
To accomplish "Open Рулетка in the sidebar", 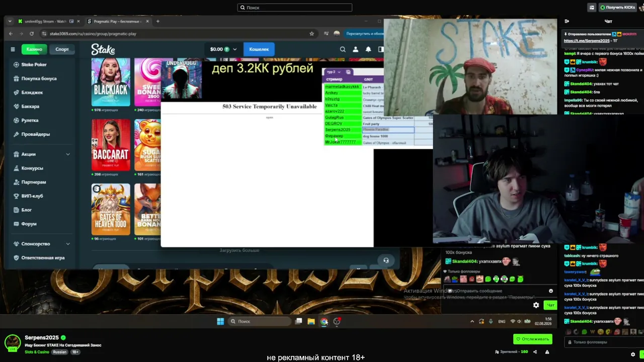I will tap(26, 121).
